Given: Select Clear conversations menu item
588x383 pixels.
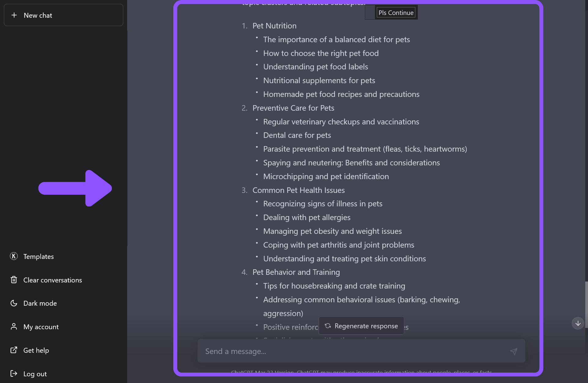Looking at the screenshot, I should pyautogui.click(x=52, y=280).
